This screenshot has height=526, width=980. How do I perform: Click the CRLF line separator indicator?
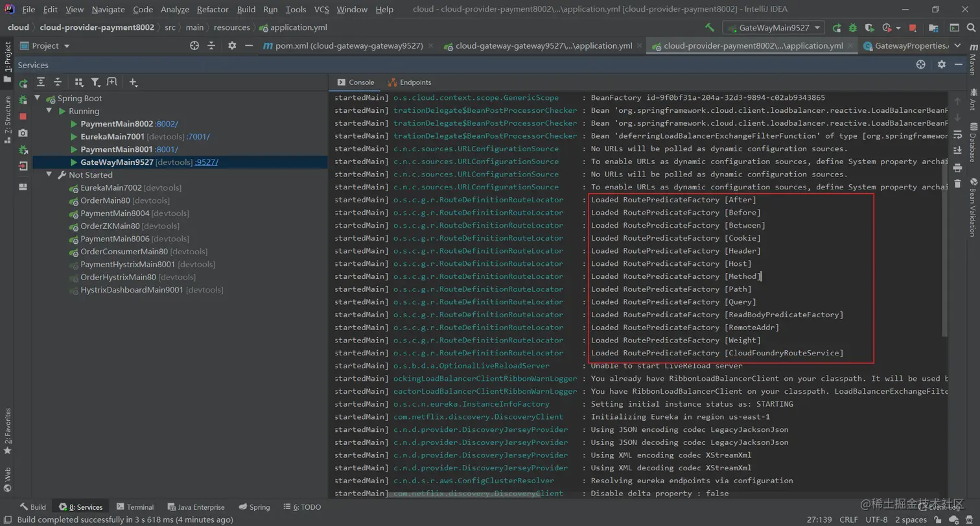848,520
